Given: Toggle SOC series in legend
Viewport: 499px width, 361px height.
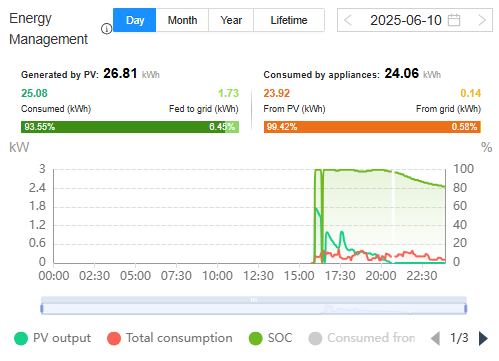Looking at the screenshot, I should click(x=270, y=338).
